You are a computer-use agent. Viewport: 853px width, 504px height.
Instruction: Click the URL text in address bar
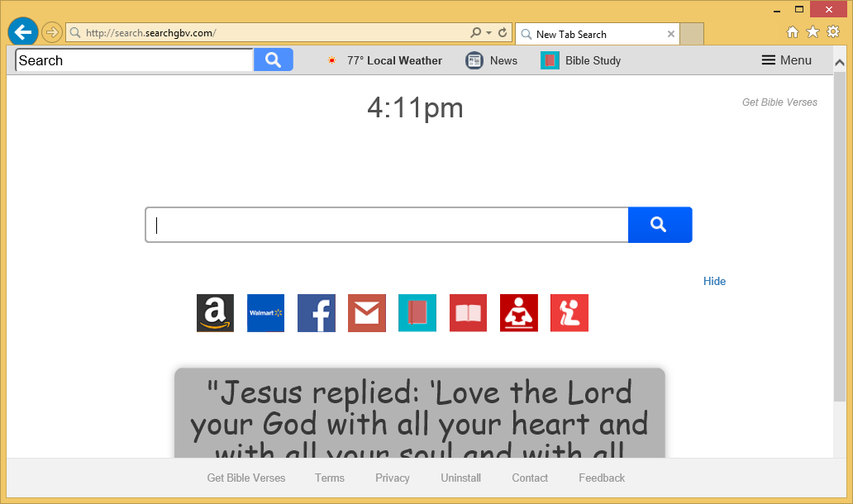tap(150, 32)
